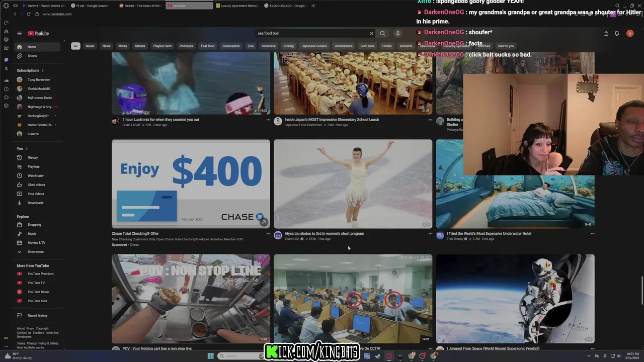Open Twitch in the browser sidebar
The height and width of the screenshot is (362, 644).
click(6, 60)
